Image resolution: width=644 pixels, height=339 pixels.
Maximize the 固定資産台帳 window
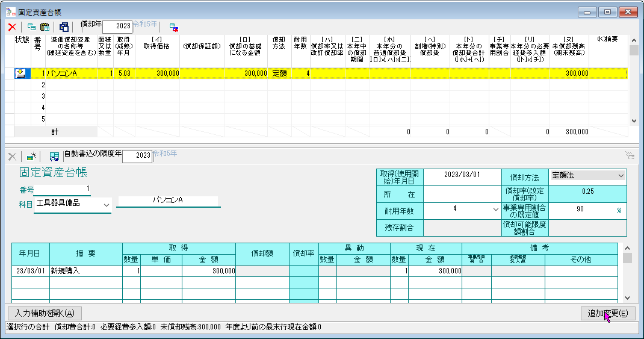pos(607,12)
